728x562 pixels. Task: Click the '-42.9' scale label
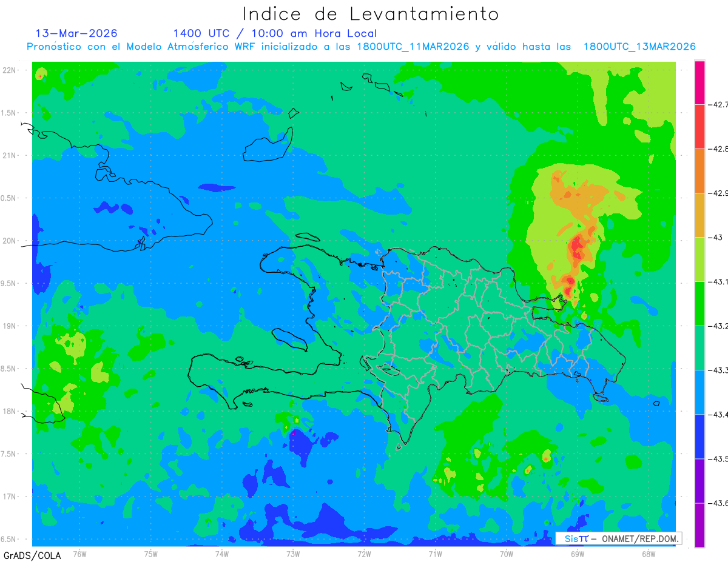(718, 193)
